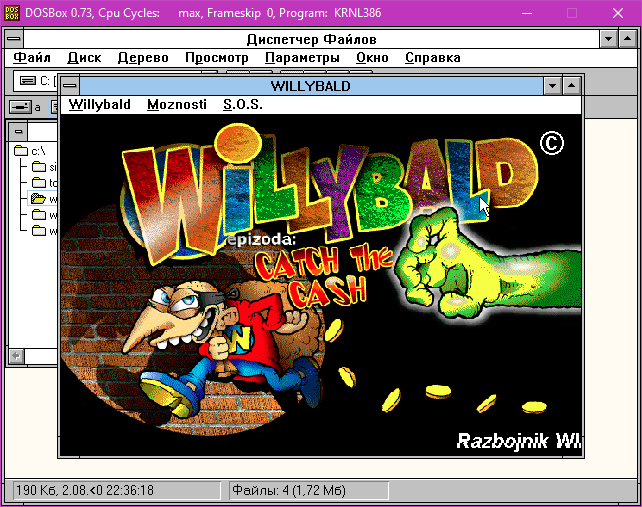Select the 'si' folder in tree
The image size is (642, 507).
point(44,167)
